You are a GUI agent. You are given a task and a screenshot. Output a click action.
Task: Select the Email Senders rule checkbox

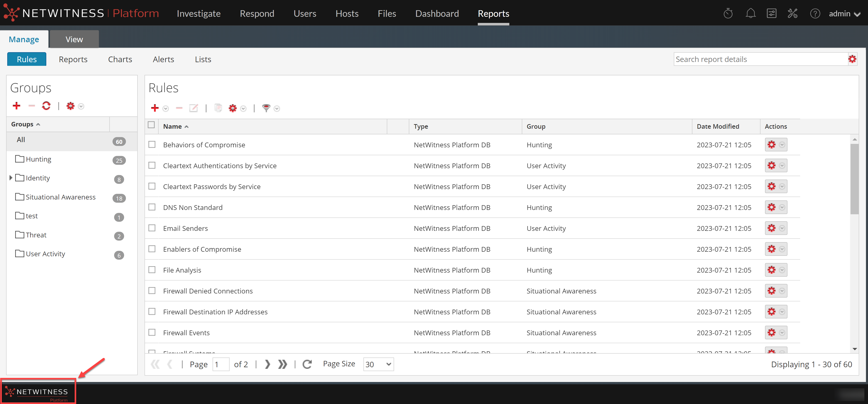coord(152,228)
